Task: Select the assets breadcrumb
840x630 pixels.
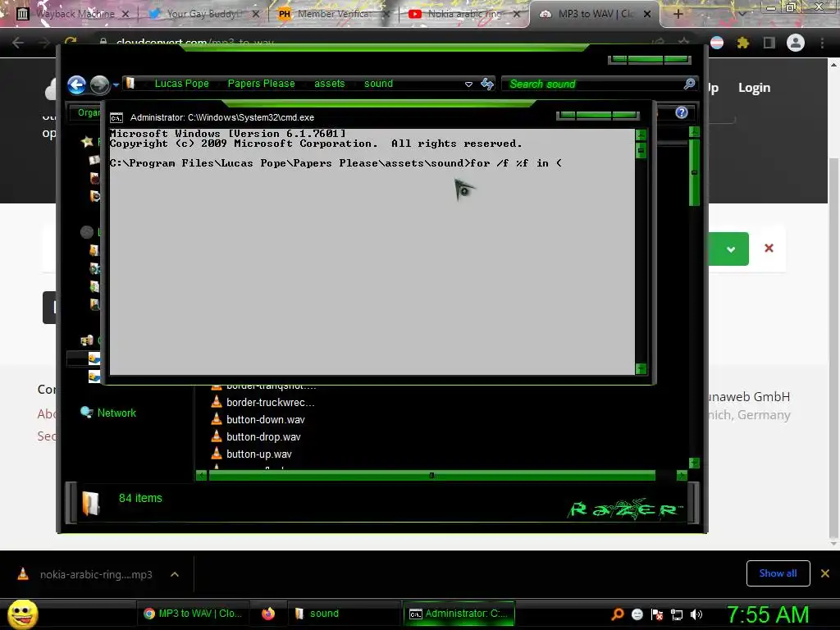Action: coord(330,84)
